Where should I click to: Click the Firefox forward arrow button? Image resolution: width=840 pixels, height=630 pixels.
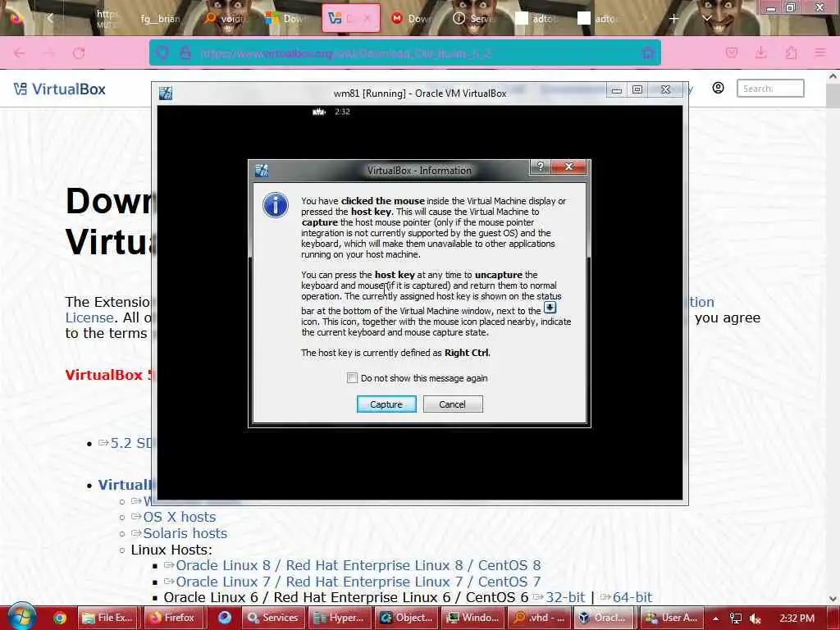pyautogui.click(x=48, y=53)
